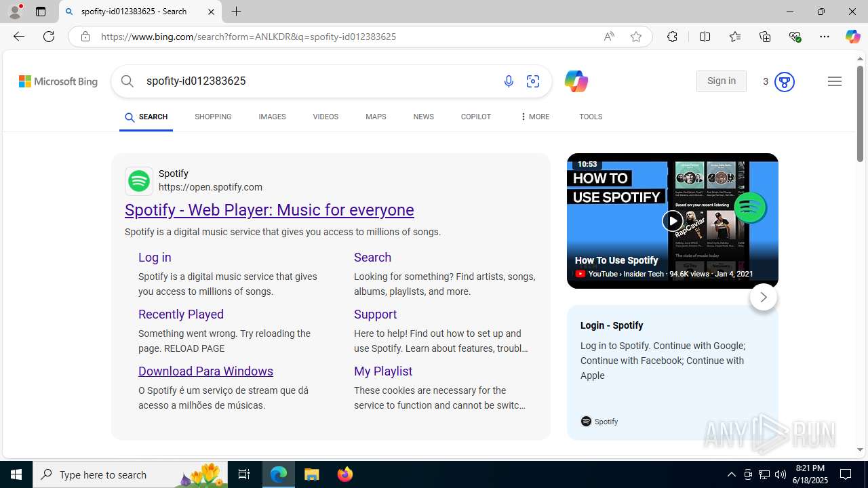The width and height of the screenshot is (868, 488).
Task: Open the tab actions menu icon
Action: (x=41, y=12)
